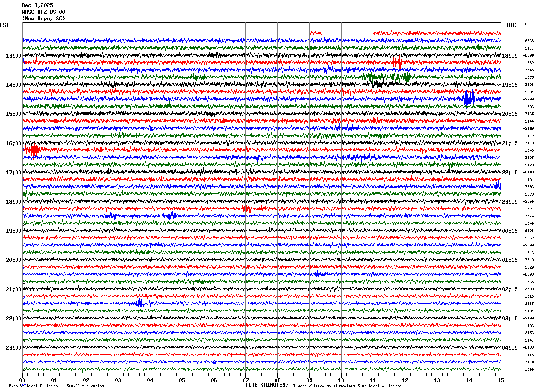
Task: Click the UTC column header
Action: tap(512, 25)
